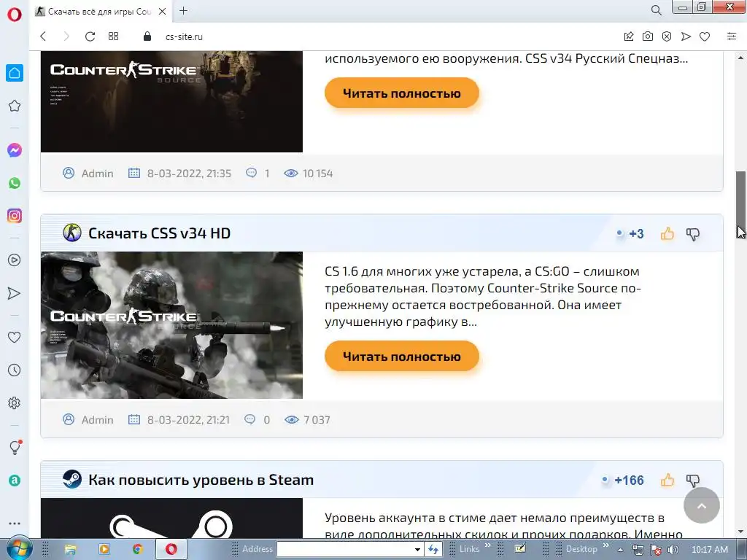Open green 'a' sidebar extension icon
Screen dimensions: 747x560
15,481
